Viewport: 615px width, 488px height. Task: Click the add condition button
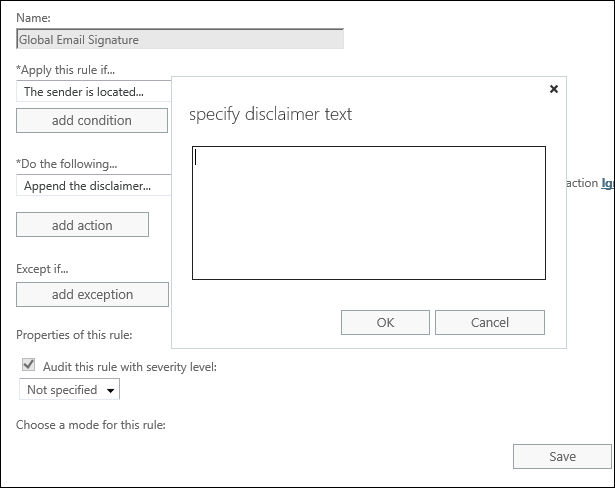[92, 120]
